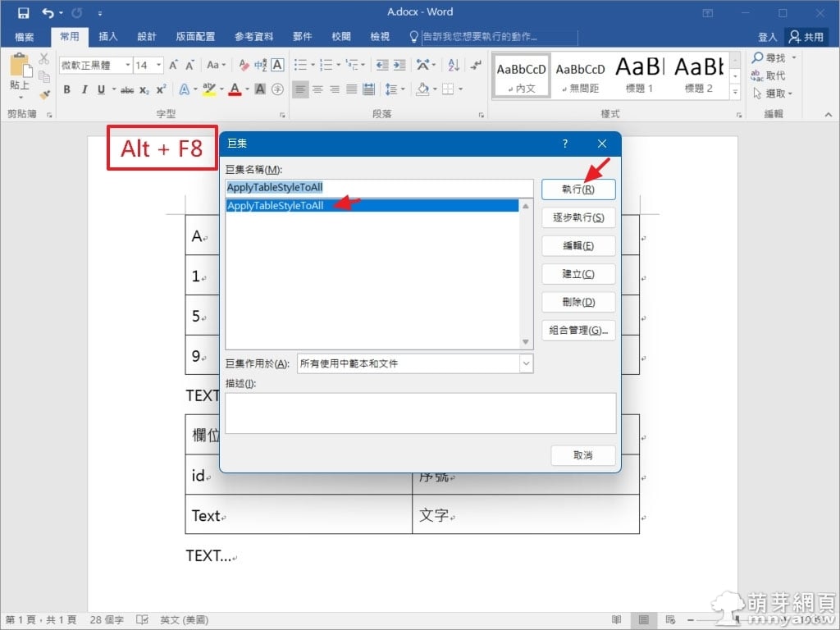
Task: Toggle Underline formatting
Action: [102, 89]
